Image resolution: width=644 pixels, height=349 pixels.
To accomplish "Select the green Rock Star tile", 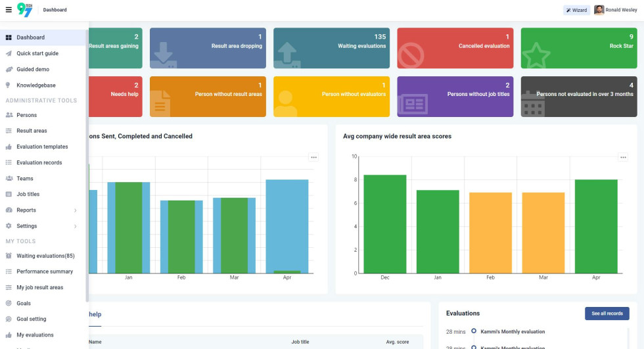I will click(x=578, y=48).
